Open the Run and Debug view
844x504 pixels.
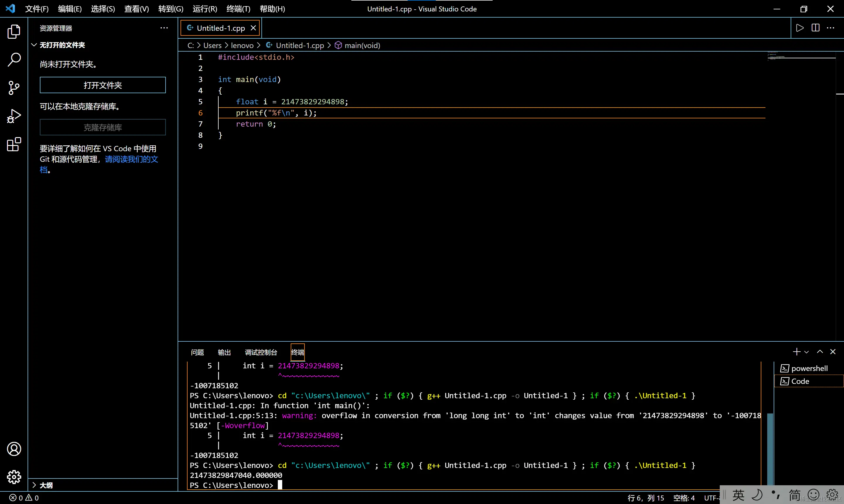point(13,116)
